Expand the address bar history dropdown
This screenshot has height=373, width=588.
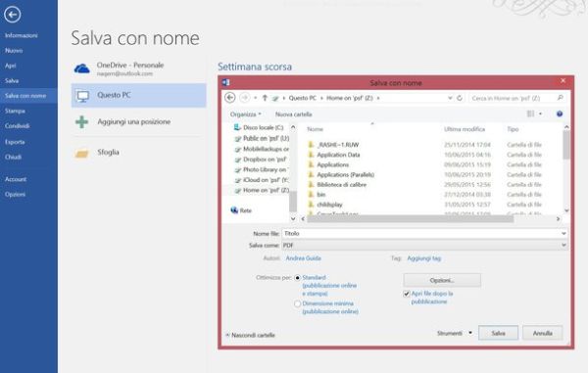point(450,98)
